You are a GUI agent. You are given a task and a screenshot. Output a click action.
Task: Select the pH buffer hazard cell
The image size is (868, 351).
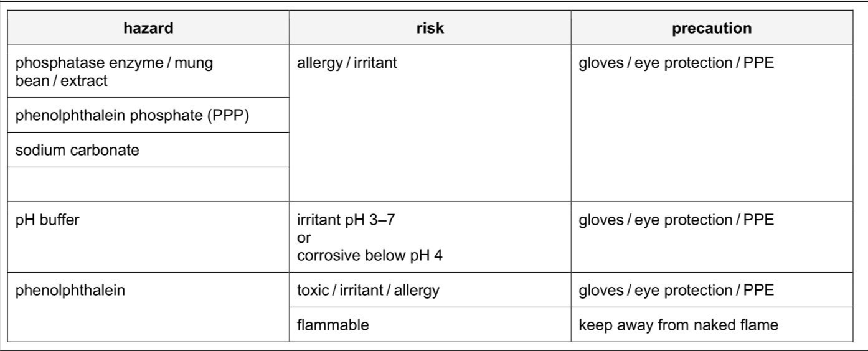tap(47, 220)
